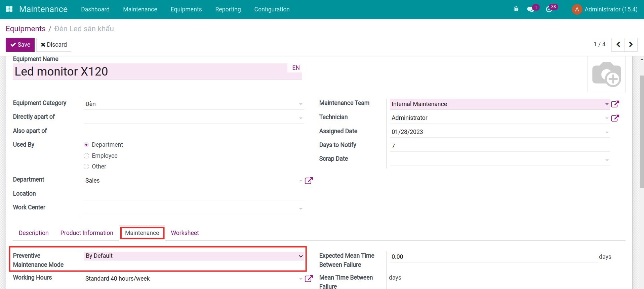Image resolution: width=644 pixels, height=289 pixels.
Task: Upload equipment photo via camera icon
Action: click(x=606, y=74)
